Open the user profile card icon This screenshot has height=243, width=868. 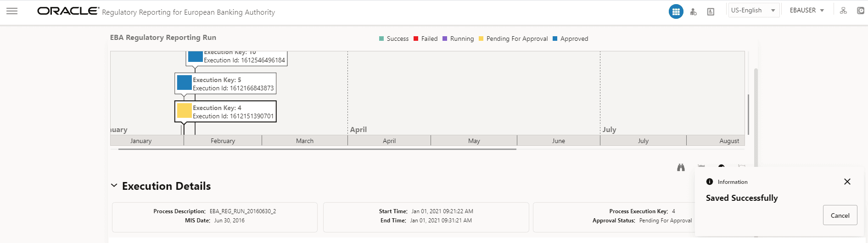point(711,11)
